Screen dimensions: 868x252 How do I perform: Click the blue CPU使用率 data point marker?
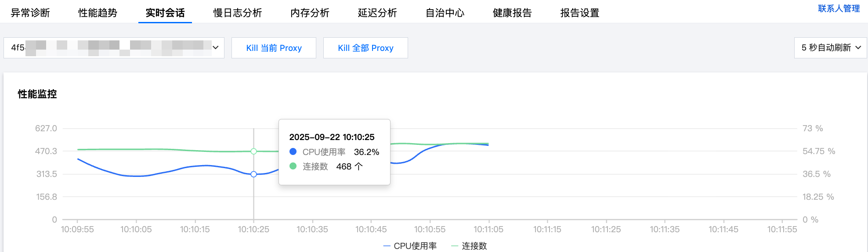[253, 174]
